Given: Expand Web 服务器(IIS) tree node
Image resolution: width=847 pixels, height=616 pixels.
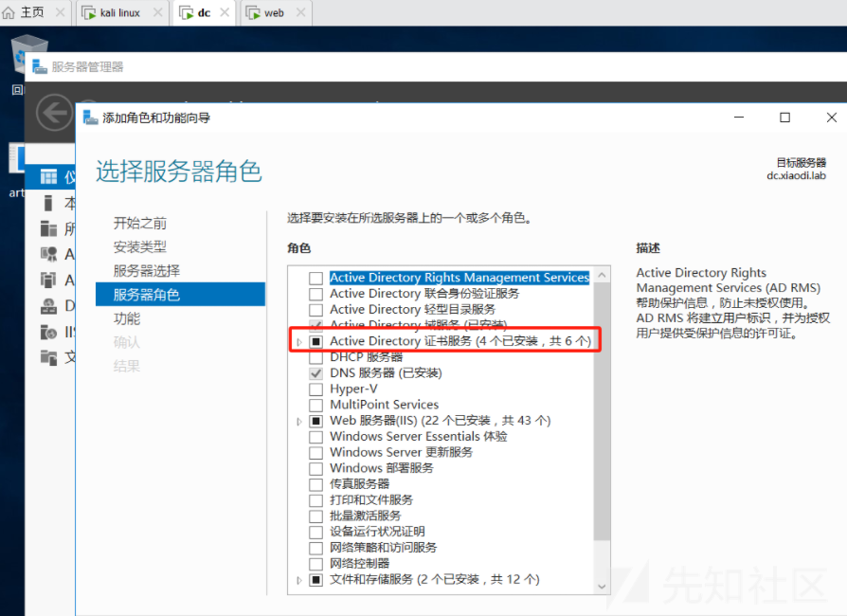Looking at the screenshot, I should (299, 421).
